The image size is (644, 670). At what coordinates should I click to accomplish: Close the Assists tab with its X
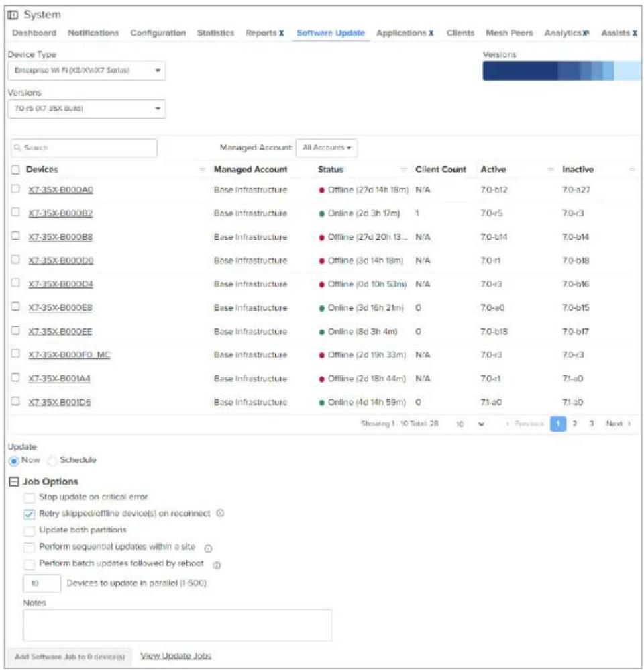[635, 33]
